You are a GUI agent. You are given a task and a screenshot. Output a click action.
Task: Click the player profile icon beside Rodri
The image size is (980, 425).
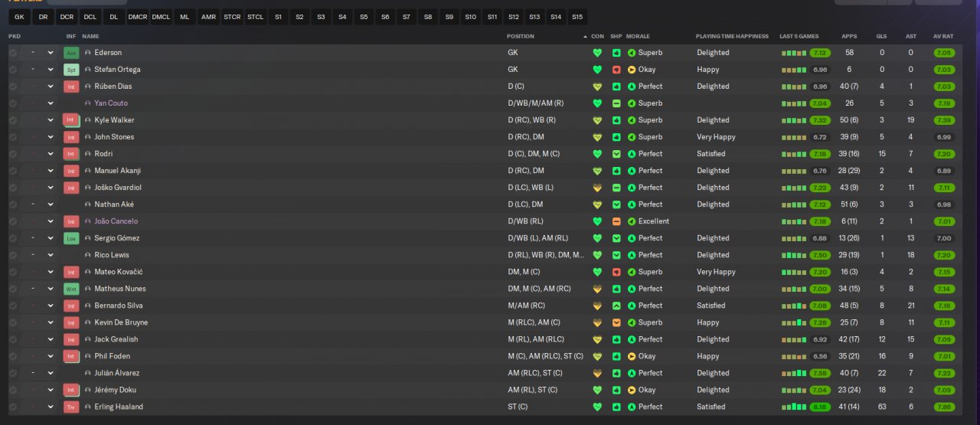click(88, 154)
